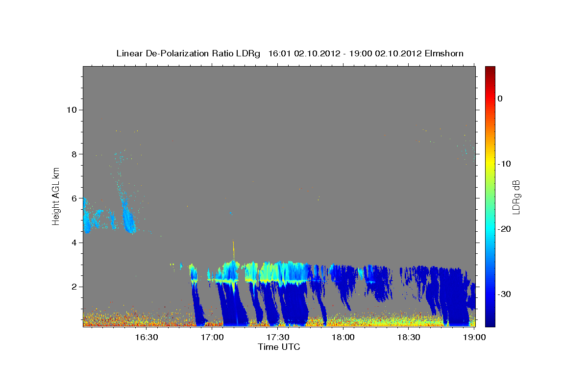This screenshot has width=588, height=392.
Task: Click the colorbar value '0'
Action: tap(500, 98)
